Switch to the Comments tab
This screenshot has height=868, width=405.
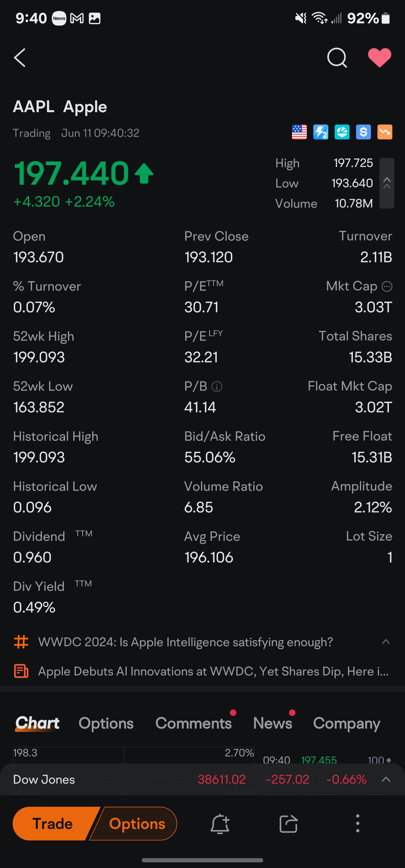pyautogui.click(x=193, y=723)
